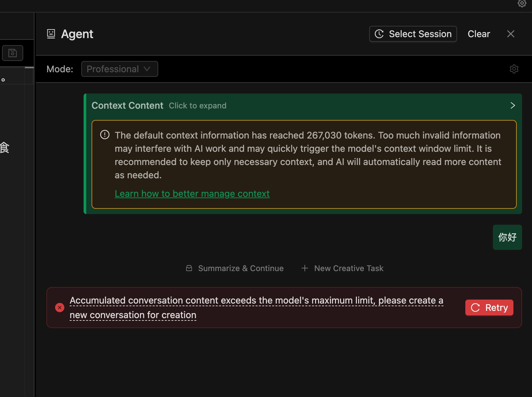This screenshot has width=532, height=397.
Task: Open settings via the gear icon beside Mode
Action: [x=514, y=69]
